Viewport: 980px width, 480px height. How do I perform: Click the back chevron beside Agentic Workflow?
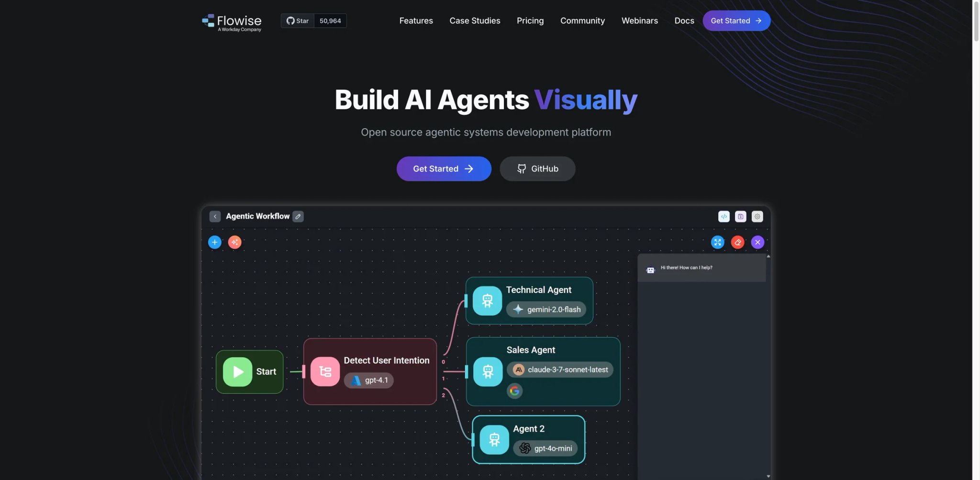(x=215, y=216)
